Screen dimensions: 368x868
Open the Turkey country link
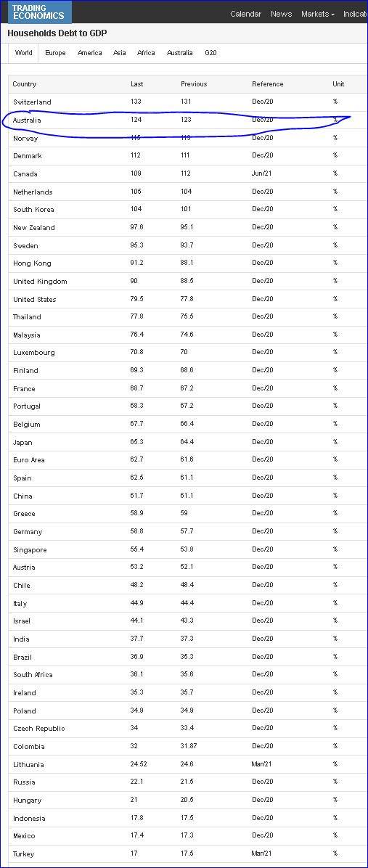click(x=24, y=854)
